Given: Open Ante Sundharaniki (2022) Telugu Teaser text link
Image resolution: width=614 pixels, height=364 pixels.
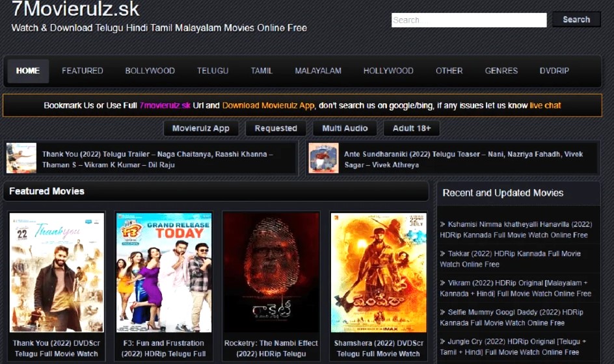Looking at the screenshot, I should point(464,159).
